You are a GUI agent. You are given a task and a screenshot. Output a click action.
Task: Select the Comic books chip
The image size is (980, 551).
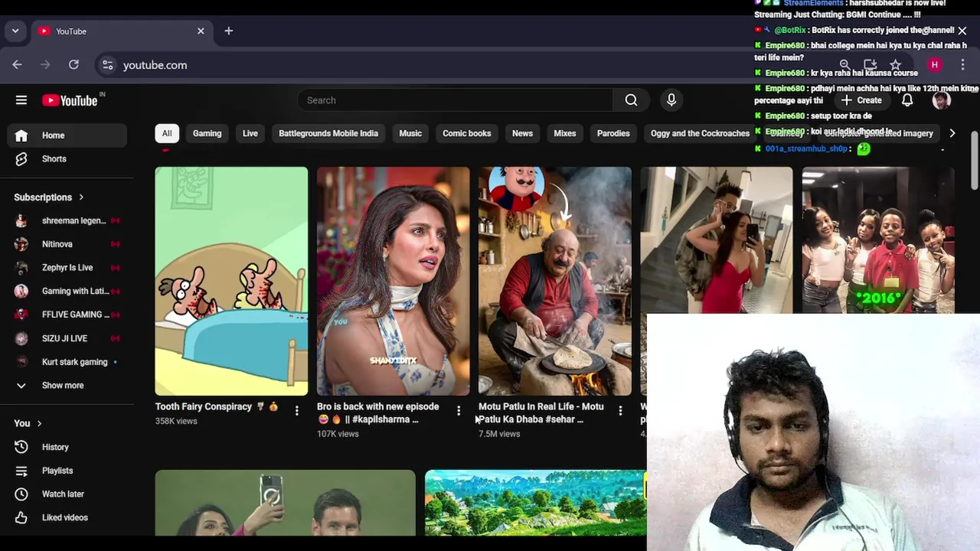tap(466, 133)
